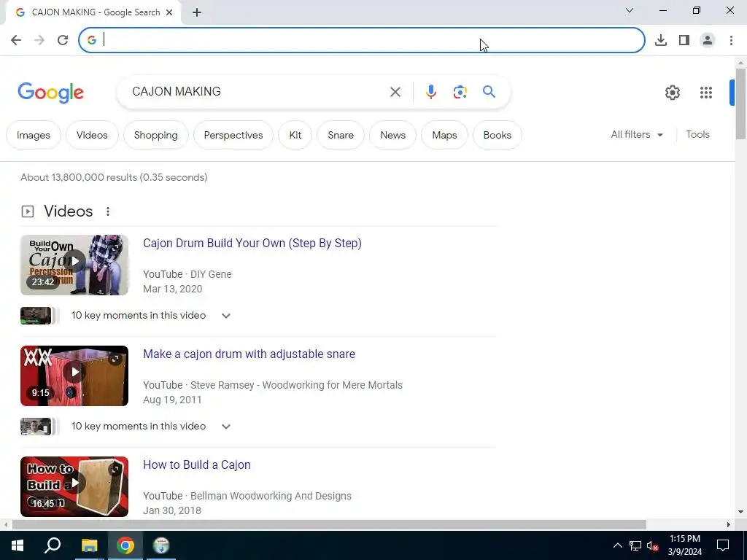Image resolution: width=747 pixels, height=560 pixels.
Task: Clear the search box with the X
Action: point(395,92)
